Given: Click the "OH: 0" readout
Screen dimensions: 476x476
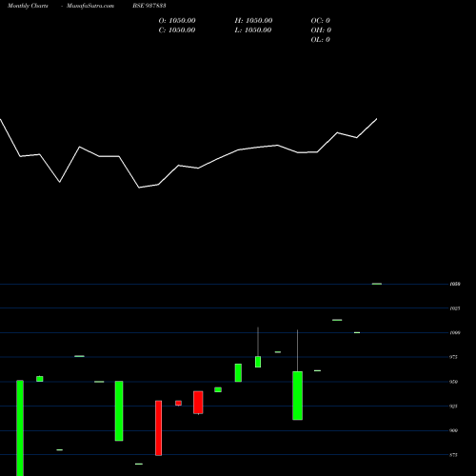Looking at the screenshot, I should coord(321,30).
